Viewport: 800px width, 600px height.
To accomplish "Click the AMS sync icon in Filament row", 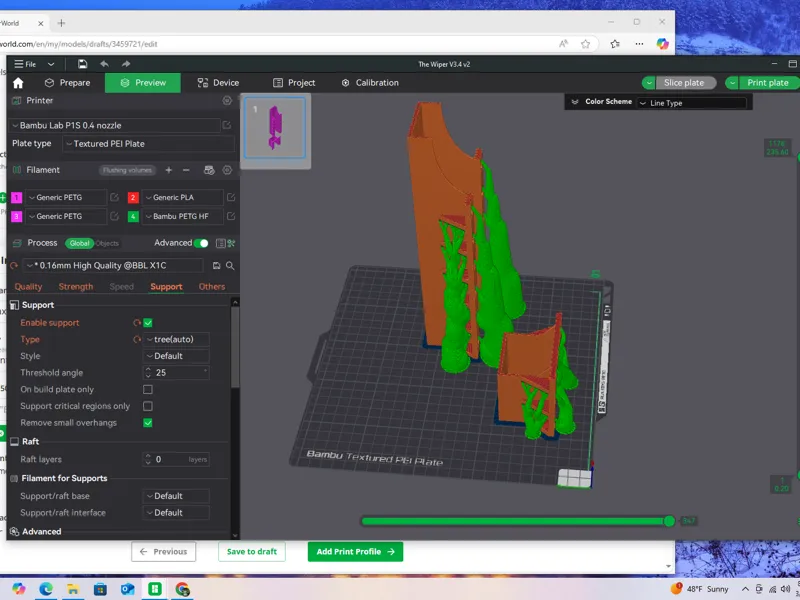I will click(209, 170).
